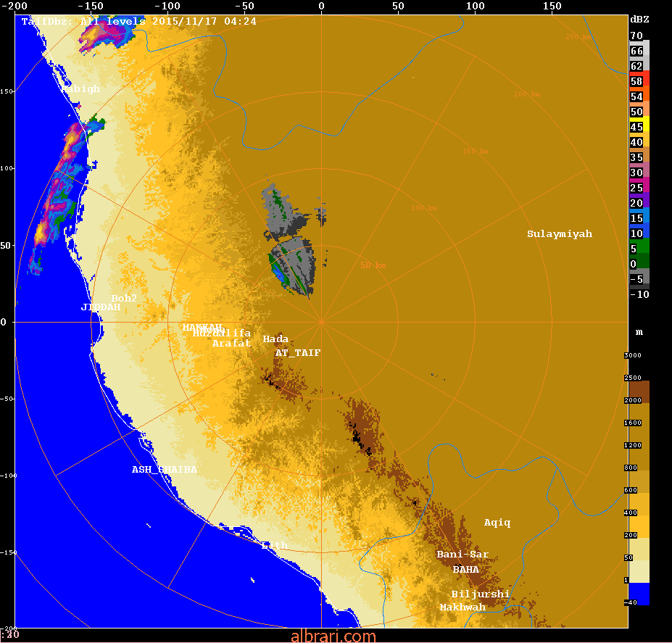Image resolution: width=672 pixels, height=643 pixels.
Task: Click the '200 km' range ring label
Action: pos(527,94)
